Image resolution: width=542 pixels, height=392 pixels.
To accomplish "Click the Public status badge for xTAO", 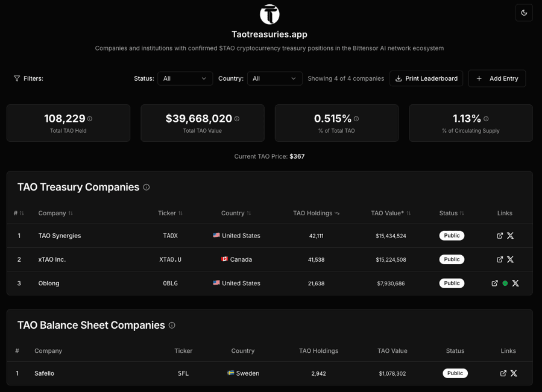I will pyautogui.click(x=452, y=259).
